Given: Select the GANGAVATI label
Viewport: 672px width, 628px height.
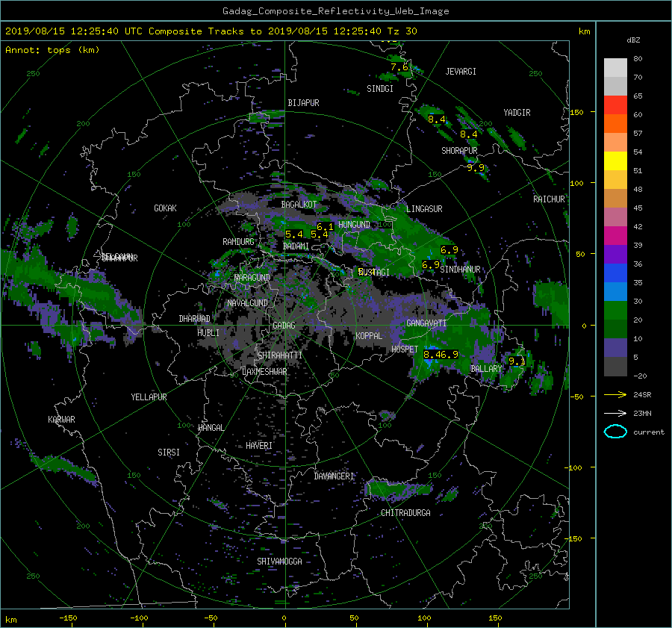Looking at the screenshot, I should click(x=426, y=323).
